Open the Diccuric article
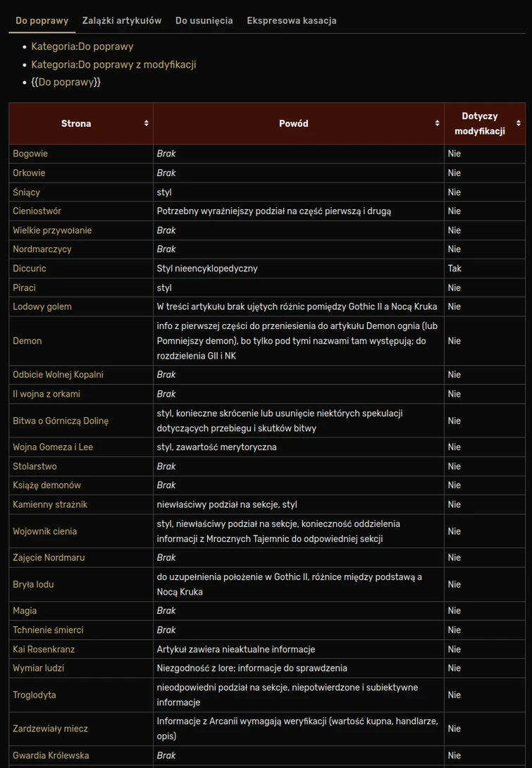The image size is (532, 768). 30,268
